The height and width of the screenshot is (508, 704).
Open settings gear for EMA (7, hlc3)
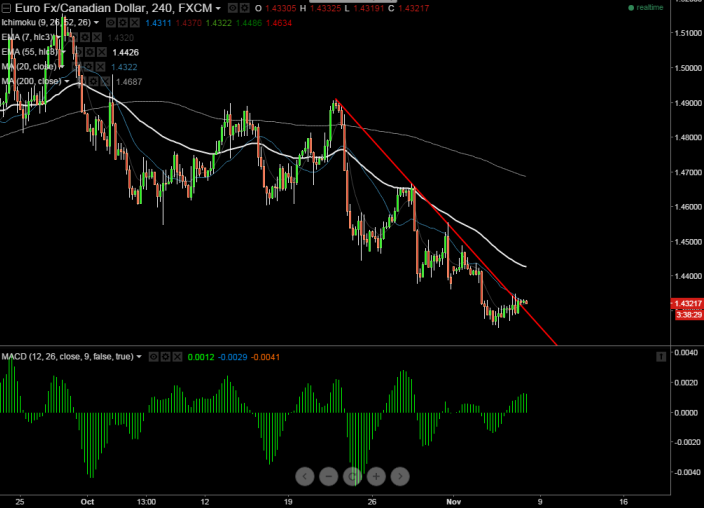coord(85,37)
